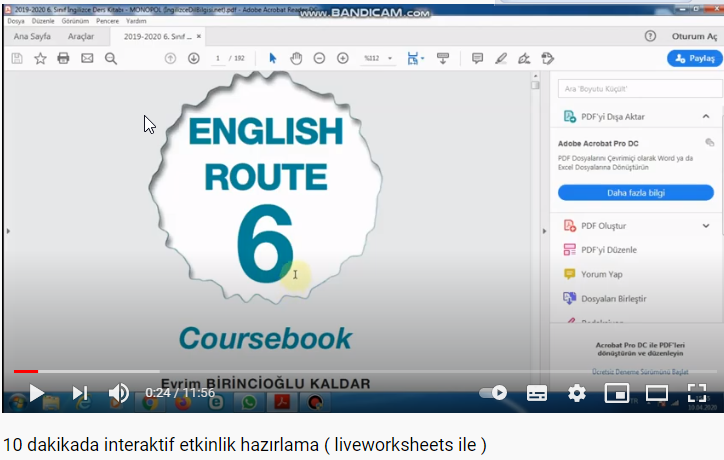Open the PDF'yi Düzenle tool
Image resolution: width=724 pixels, height=460 pixels.
[609, 250]
